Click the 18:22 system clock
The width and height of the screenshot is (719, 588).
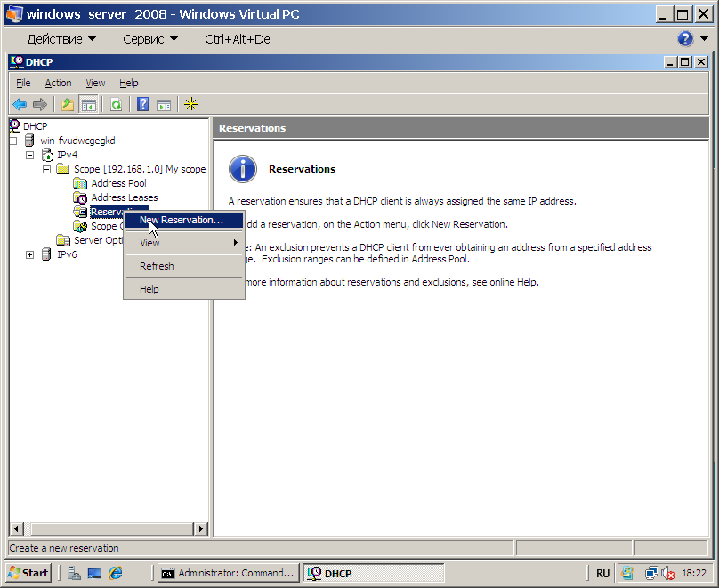tap(694, 574)
